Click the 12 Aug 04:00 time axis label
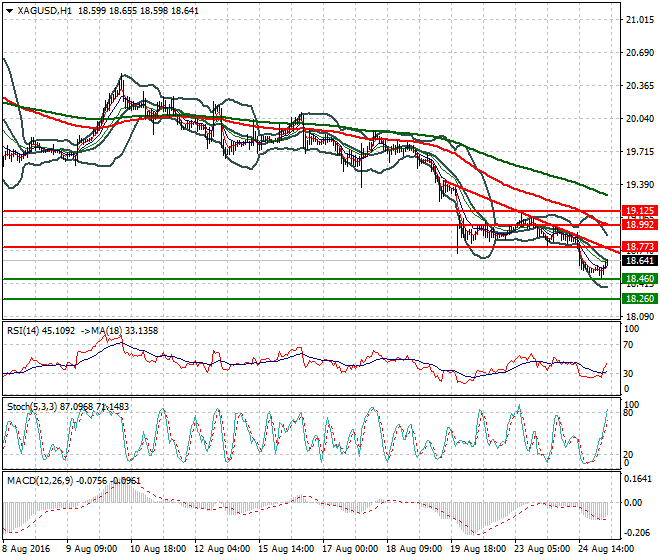 [x=222, y=549]
